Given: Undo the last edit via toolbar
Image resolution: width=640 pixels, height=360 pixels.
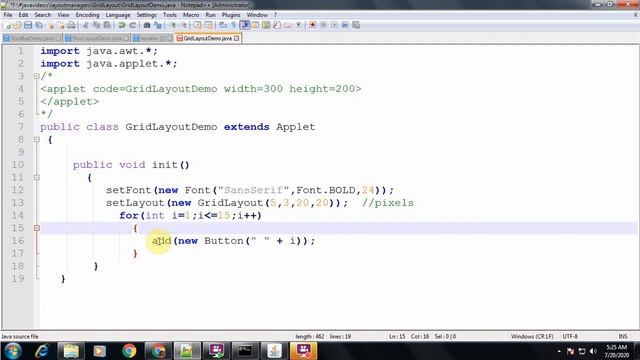Looking at the screenshot, I should [121, 25].
